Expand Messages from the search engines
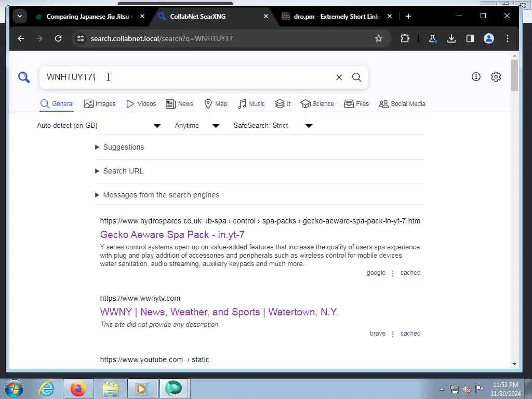 [157, 195]
